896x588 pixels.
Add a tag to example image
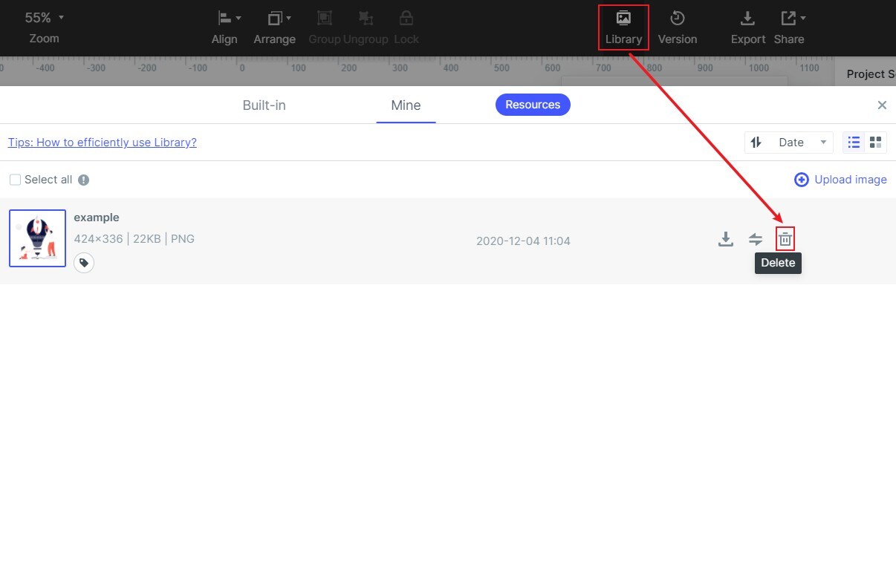84,262
